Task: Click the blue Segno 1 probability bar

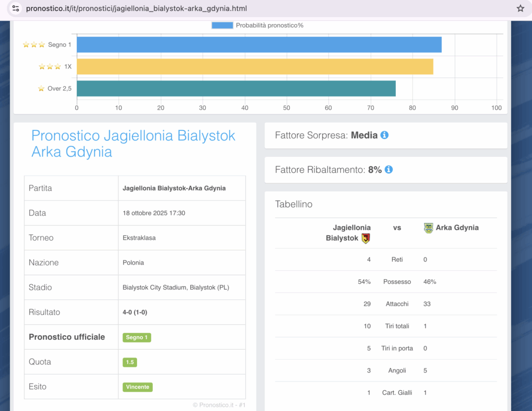Action: point(259,45)
